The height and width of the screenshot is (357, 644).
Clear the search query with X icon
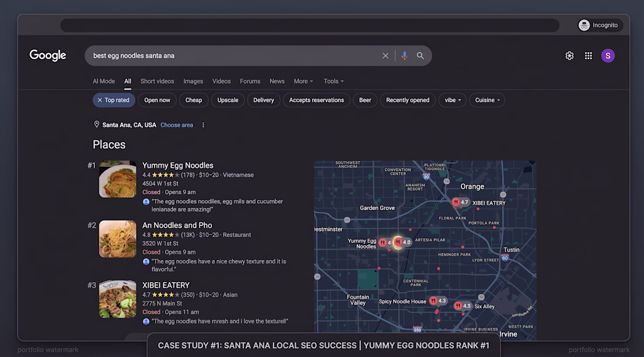coord(385,56)
